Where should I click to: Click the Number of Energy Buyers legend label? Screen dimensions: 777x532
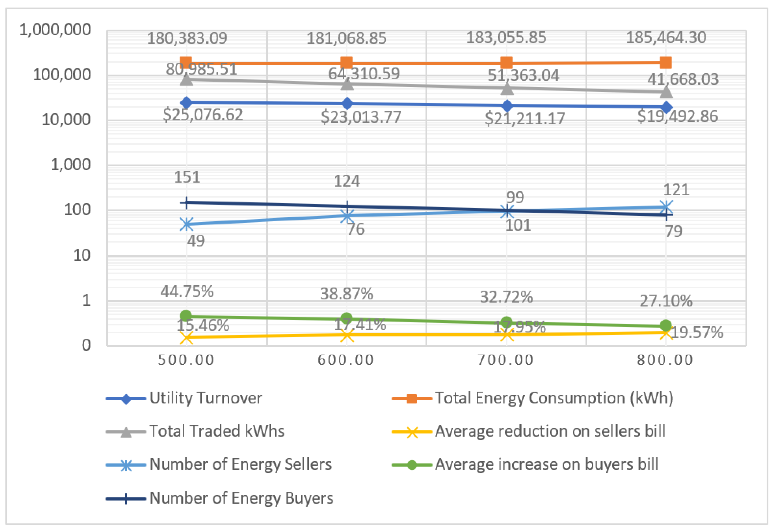coord(242,498)
